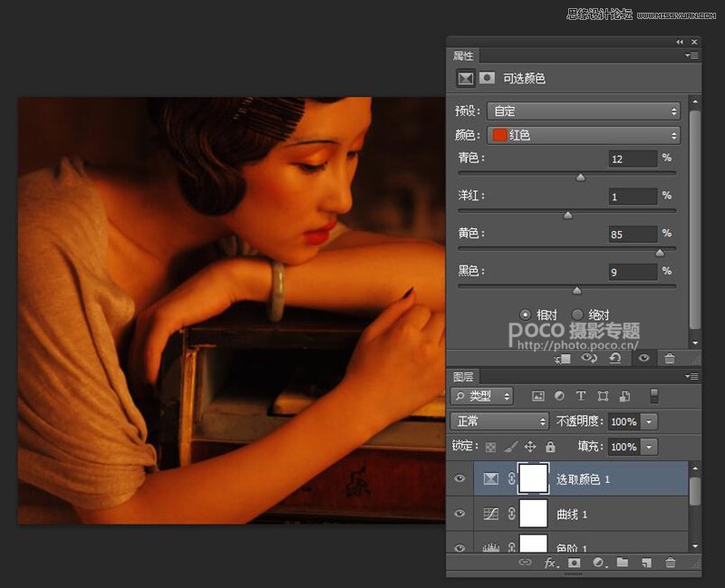
Task: Click the 洋红 magenta slider handle
Action: point(568,215)
